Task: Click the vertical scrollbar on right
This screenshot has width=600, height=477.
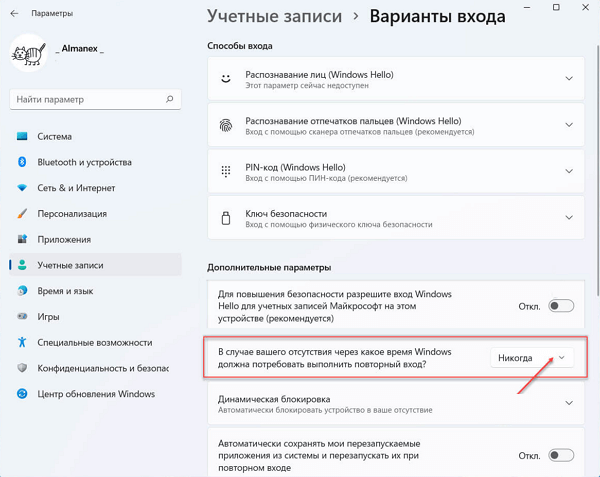Action: pyautogui.click(x=597, y=172)
